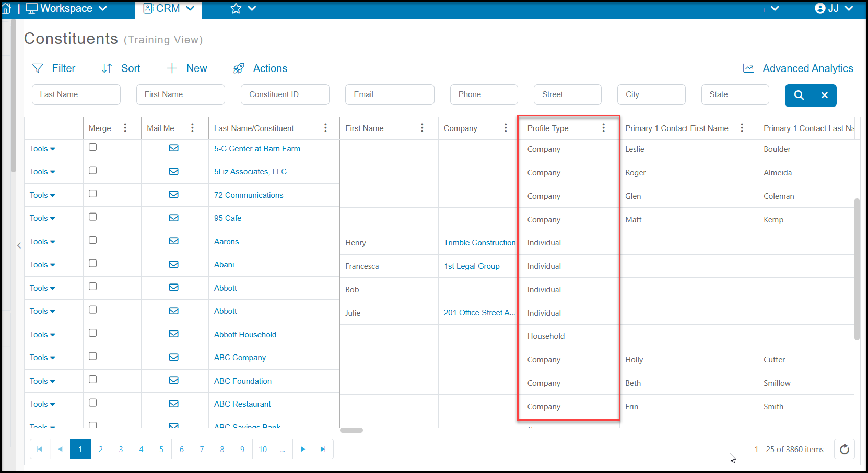The image size is (868, 473).
Task: Check merge box for 5-C Center at Barn Farm
Action: 93,147
